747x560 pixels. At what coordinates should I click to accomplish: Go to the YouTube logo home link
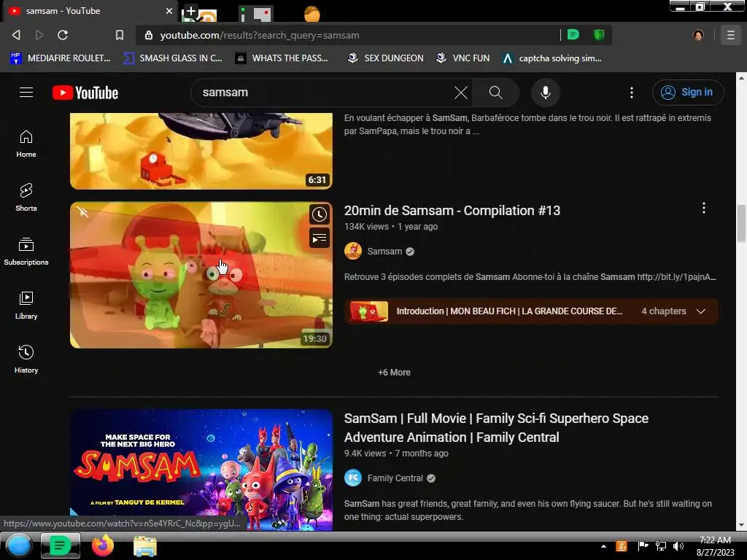point(85,93)
